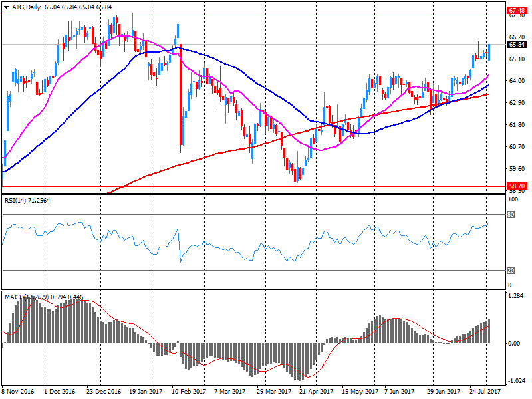The width and height of the screenshot is (532, 399).
Task: Click the AIG,Daily symbol title
Action: 26,7
